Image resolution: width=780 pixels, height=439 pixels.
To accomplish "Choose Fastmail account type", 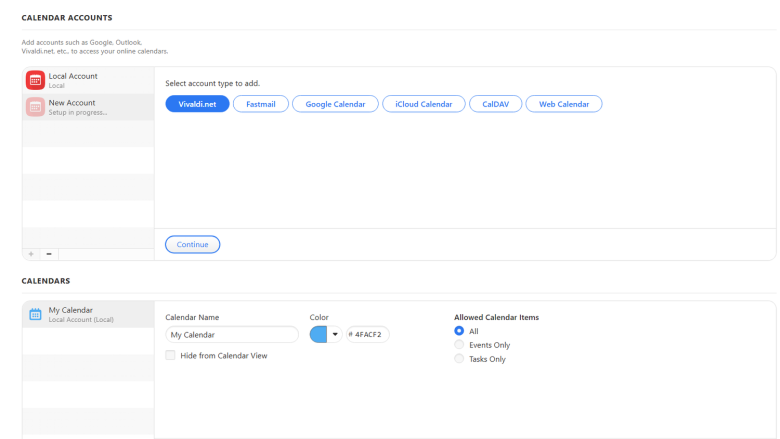I will (261, 104).
